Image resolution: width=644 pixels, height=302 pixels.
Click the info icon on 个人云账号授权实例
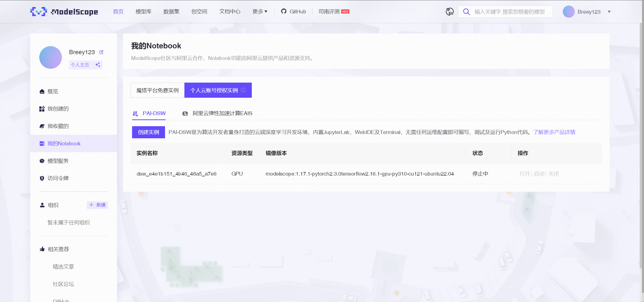[x=243, y=90]
